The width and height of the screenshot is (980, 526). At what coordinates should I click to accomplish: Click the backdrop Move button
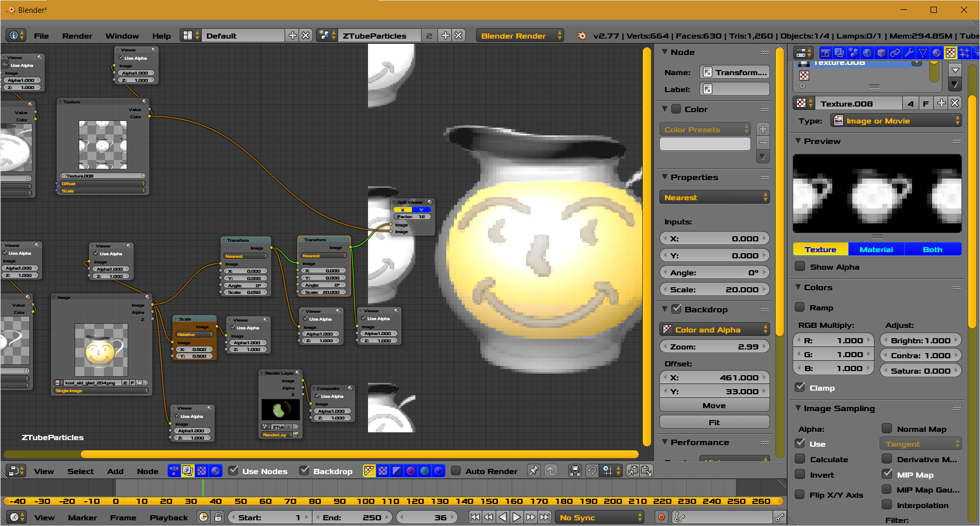tap(714, 405)
